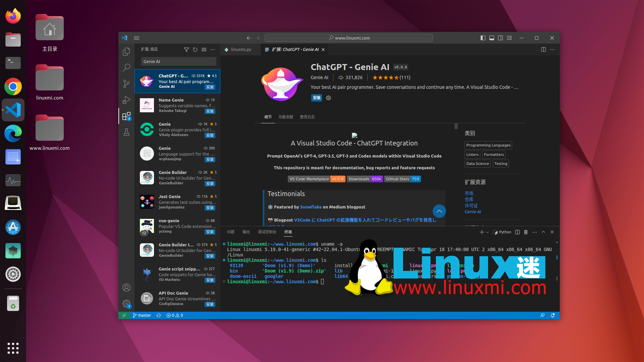Toggle the bottom panel visibility
The image size is (644, 362).
click(492, 38)
